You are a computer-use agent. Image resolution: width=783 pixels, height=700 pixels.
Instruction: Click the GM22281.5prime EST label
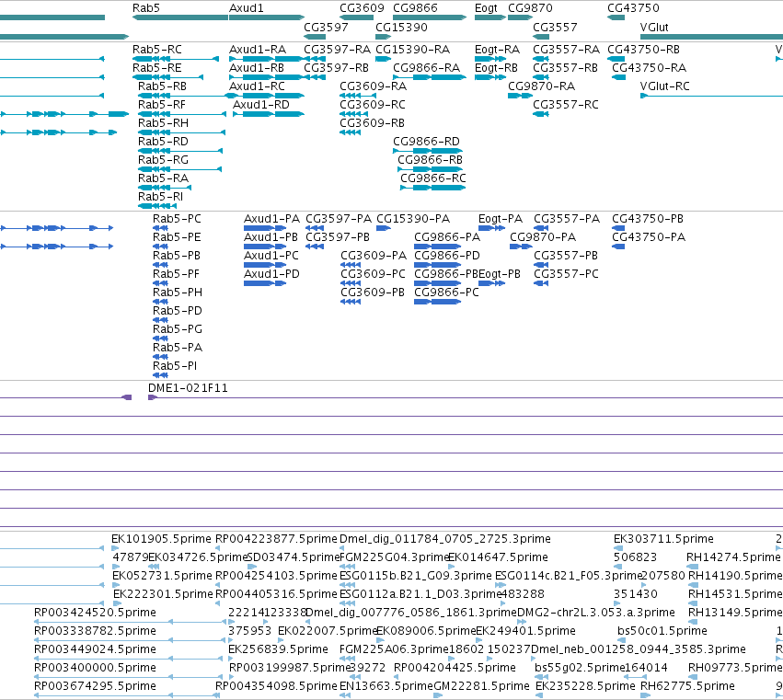coord(481,686)
